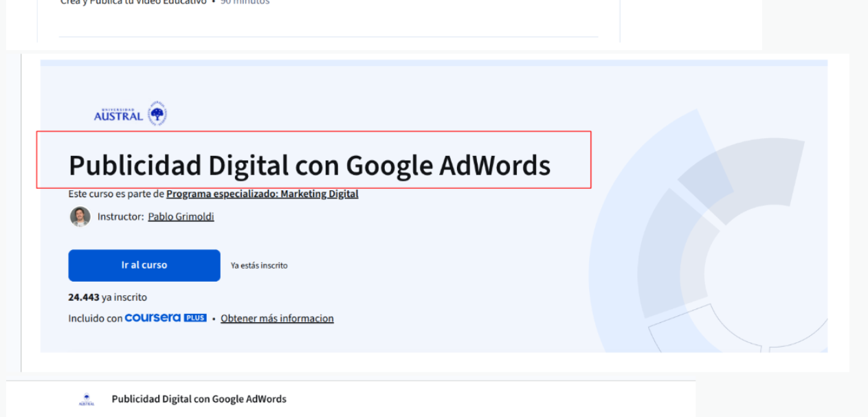Click small Austral logo in bottom row
The height and width of the screenshot is (417, 868).
click(x=87, y=400)
